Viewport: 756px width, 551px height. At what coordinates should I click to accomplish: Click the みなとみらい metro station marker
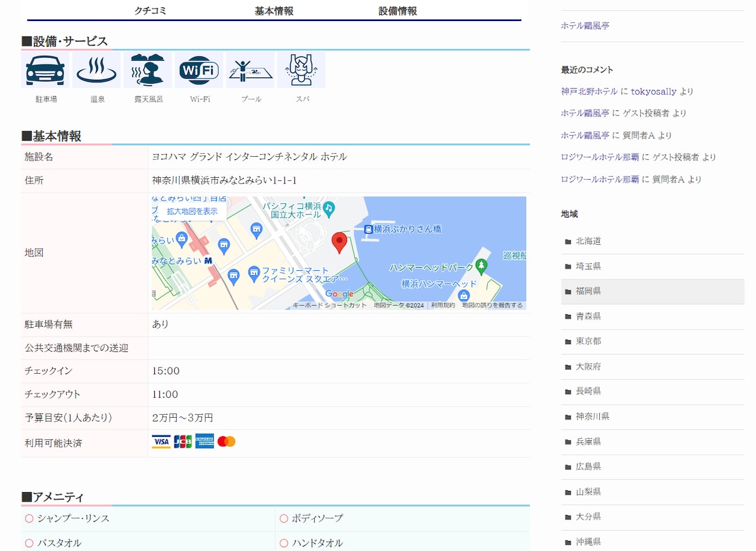click(x=208, y=261)
